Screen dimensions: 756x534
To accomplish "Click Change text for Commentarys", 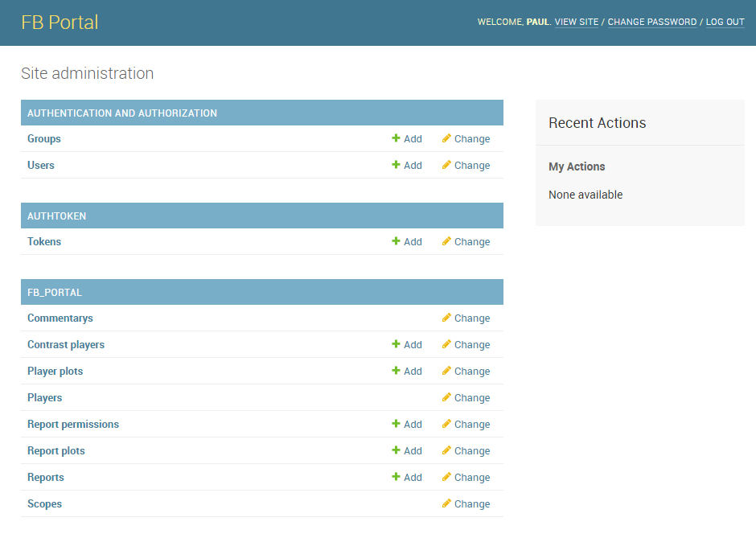I will (x=472, y=318).
